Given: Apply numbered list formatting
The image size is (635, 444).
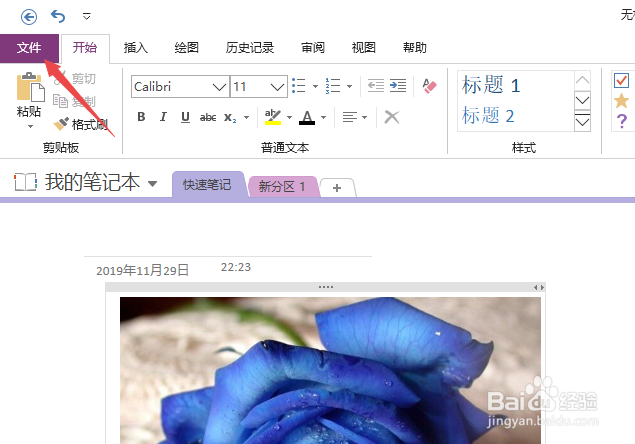Looking at the screenshot, I should coord(333,86).
